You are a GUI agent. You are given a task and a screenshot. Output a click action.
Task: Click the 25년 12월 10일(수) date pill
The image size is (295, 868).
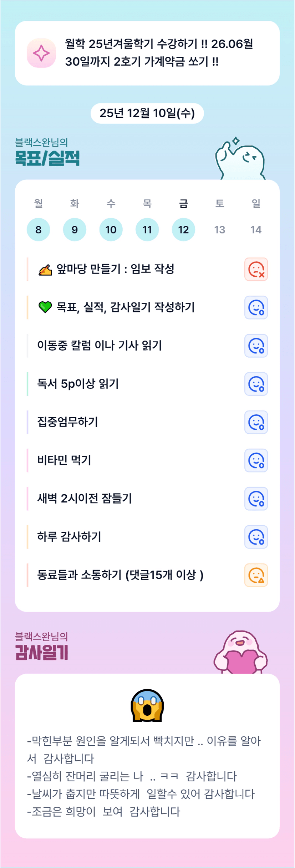point(147,113)
